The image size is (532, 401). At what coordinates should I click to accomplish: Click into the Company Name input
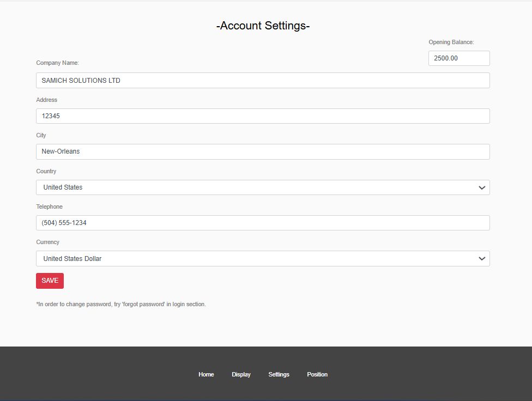point(263,81)
